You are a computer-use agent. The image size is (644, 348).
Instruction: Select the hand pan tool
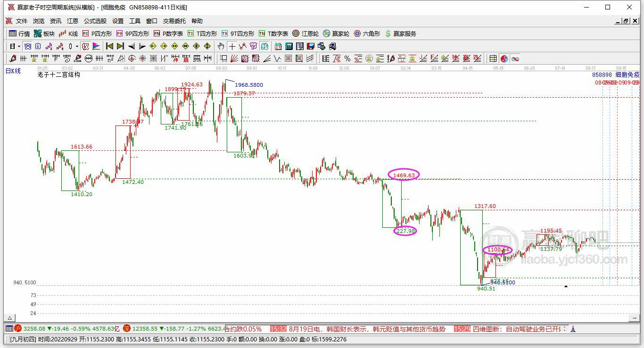point(221,46)
